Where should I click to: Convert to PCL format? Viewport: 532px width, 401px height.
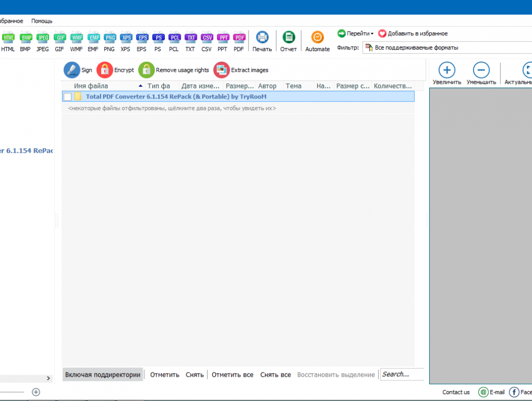tap(174, 42)
